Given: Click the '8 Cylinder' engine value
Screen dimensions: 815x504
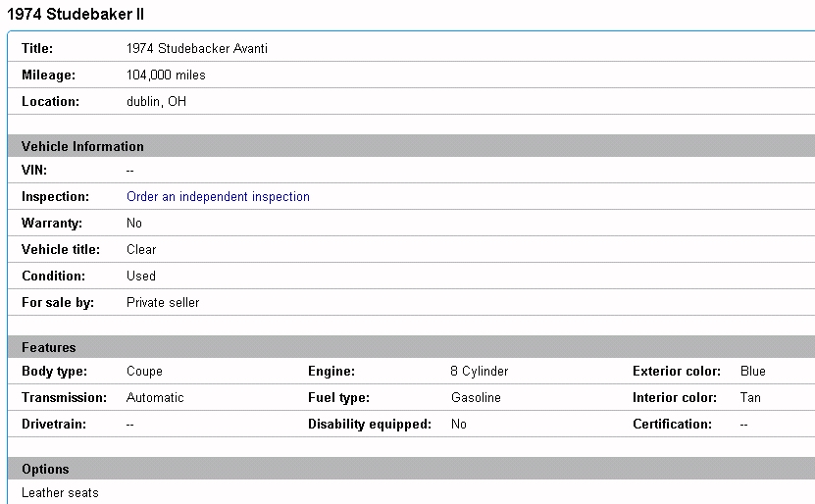Looking at the screenshot, I should 479,372.
